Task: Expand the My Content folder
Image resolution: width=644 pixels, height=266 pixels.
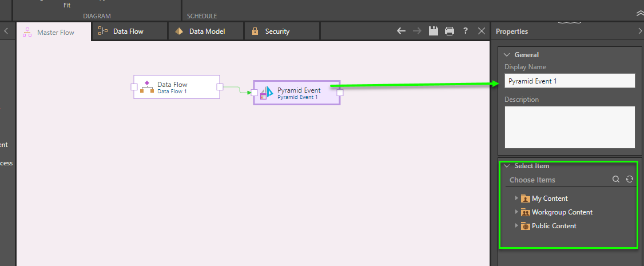Action: point(516,198)
